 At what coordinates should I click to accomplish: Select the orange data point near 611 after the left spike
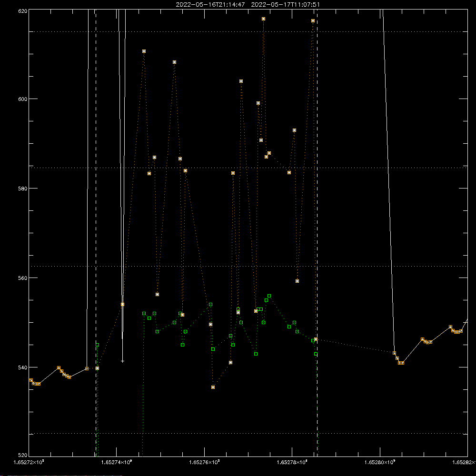[x=144, y=51]
